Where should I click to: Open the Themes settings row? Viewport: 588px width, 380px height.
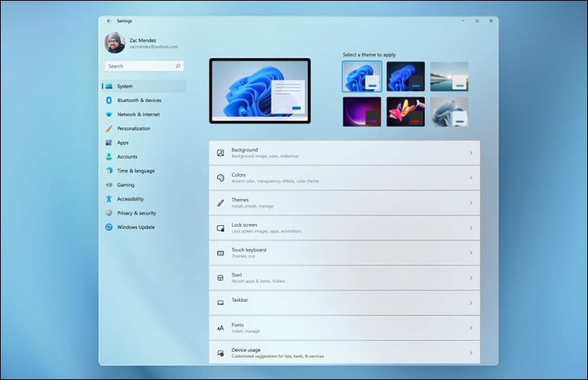[344, 203]
